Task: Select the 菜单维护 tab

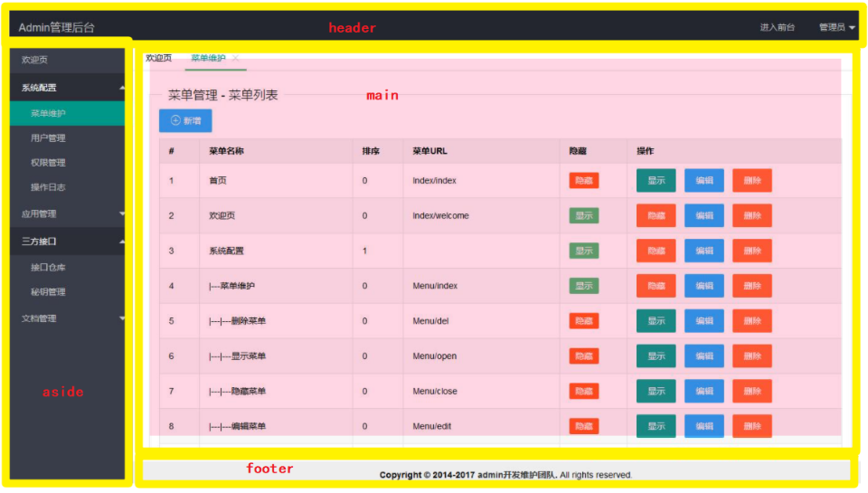Action: 208,58
